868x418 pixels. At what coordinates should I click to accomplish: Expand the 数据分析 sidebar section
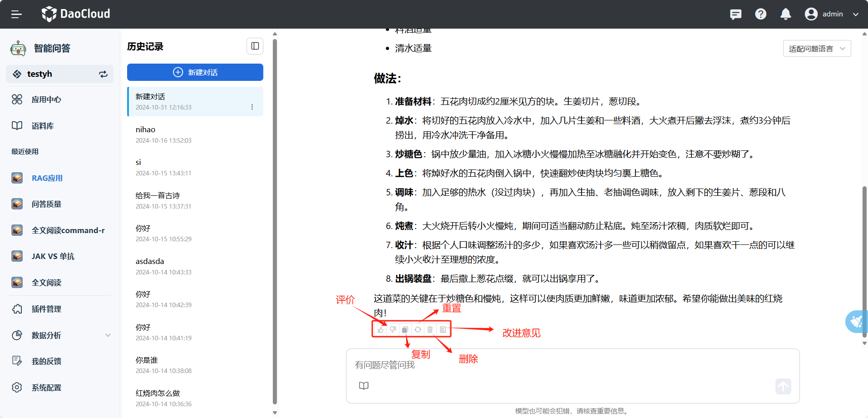click(x=108, y=335)
